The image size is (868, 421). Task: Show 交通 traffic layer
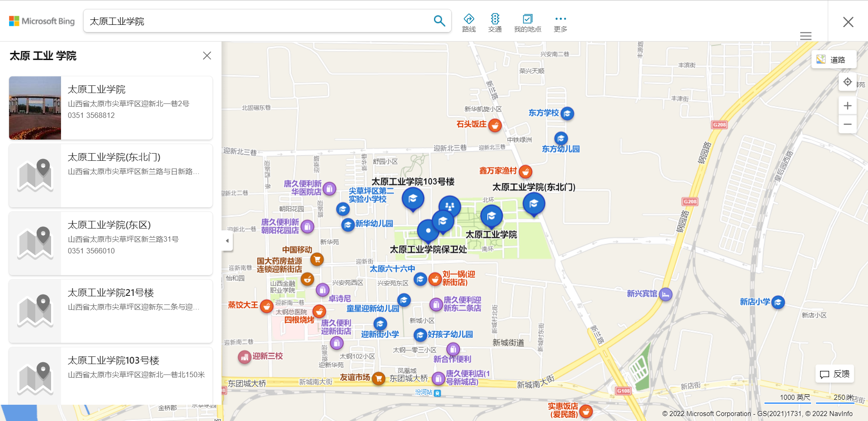(495, 23)
